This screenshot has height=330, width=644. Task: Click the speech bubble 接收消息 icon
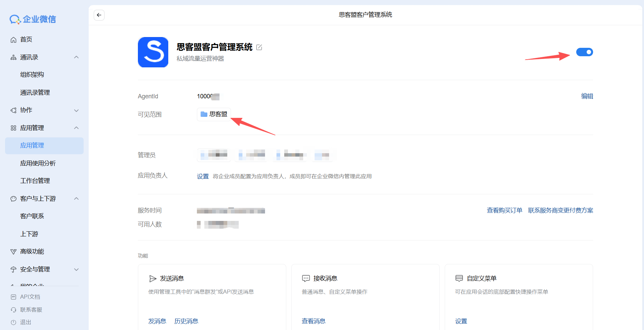coord(306,278)
